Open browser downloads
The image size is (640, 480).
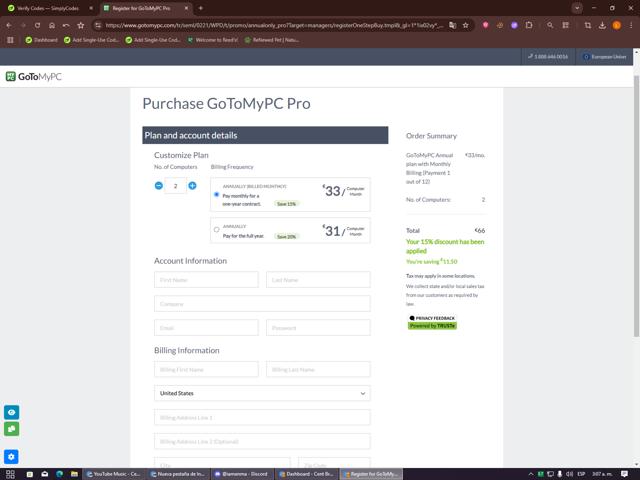(x=602, y=25)
